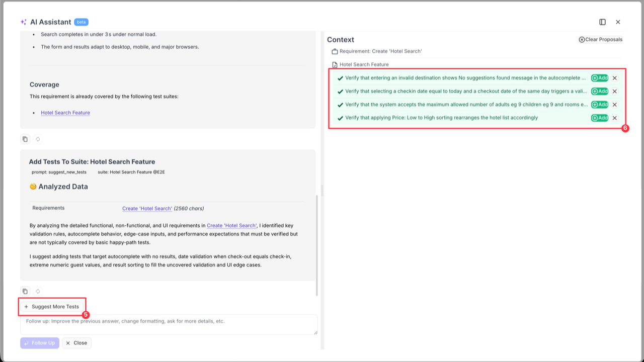Click the follow-up message input field
The image size is (644, 362).
tap(169, 324)
